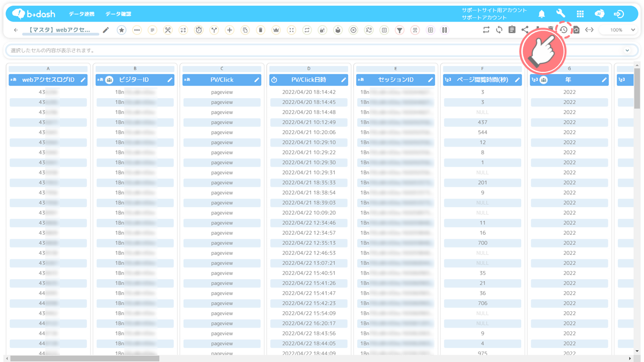The height and width of the screenshot is (362, 644).
Task: Open the chat support face icon
Action: click(600, 14)
